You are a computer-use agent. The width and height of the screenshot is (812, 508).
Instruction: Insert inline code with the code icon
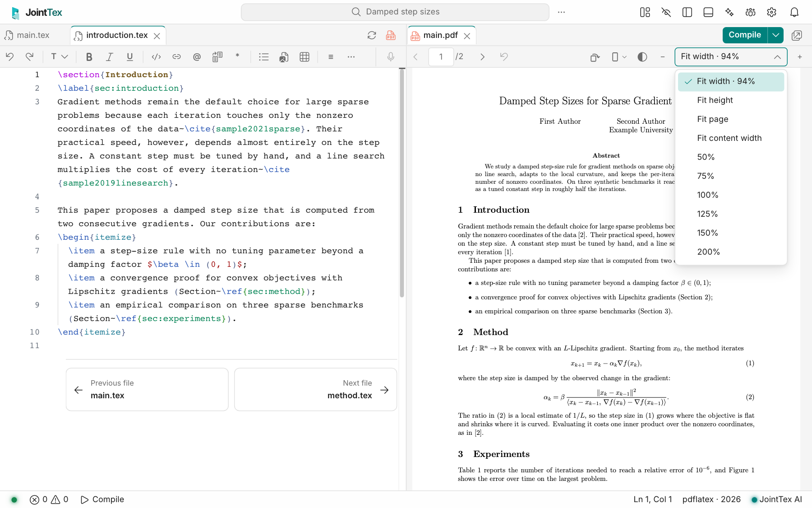[156, 56]
